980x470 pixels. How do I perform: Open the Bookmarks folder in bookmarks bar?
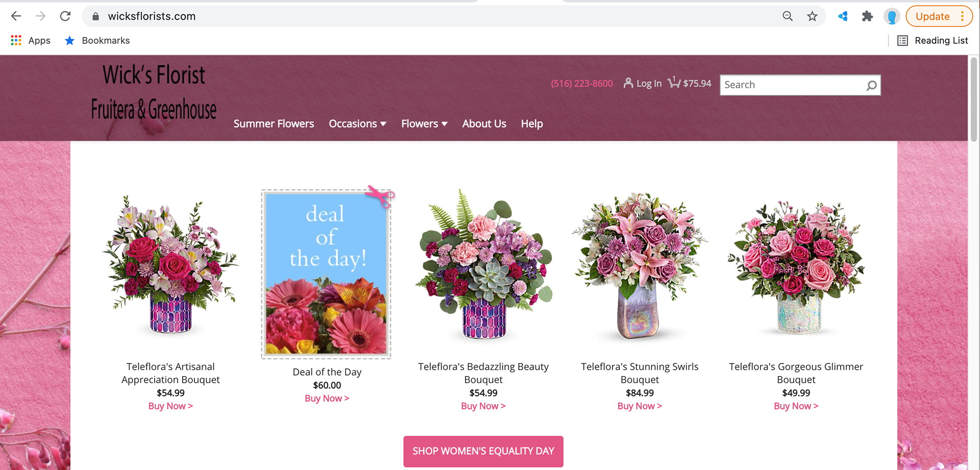tap(97, 40)
